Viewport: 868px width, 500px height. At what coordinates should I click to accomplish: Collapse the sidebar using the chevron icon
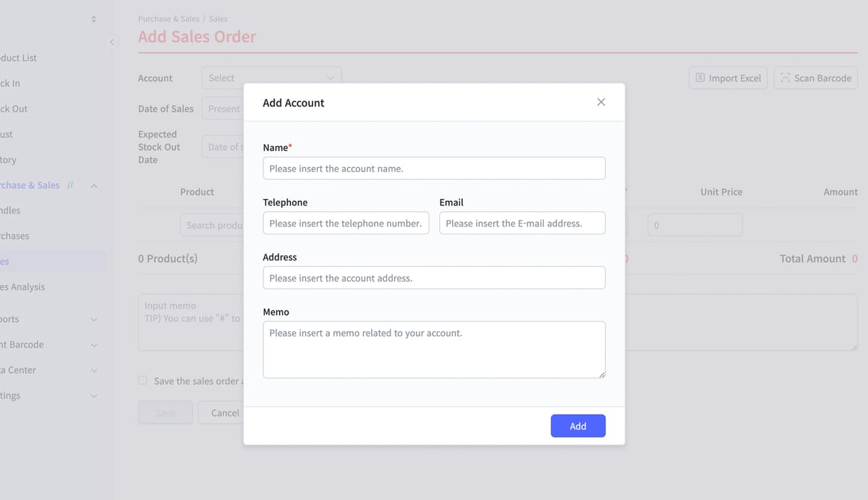pos(112,42)
